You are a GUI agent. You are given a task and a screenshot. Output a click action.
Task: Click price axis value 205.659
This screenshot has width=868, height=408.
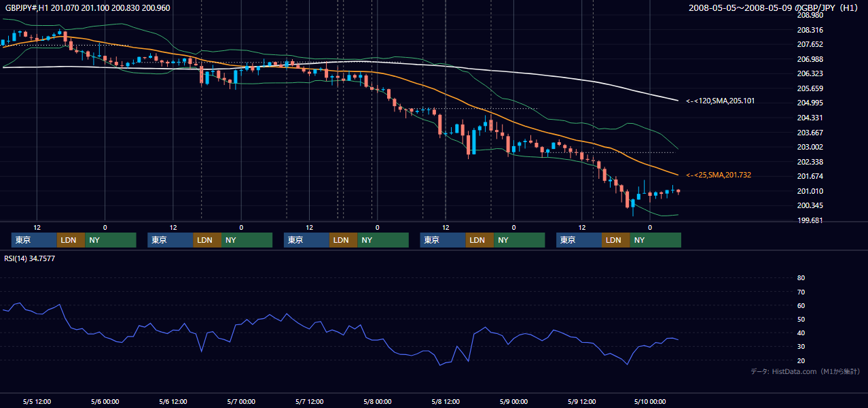pyautogui.click(x=810, y=88)
